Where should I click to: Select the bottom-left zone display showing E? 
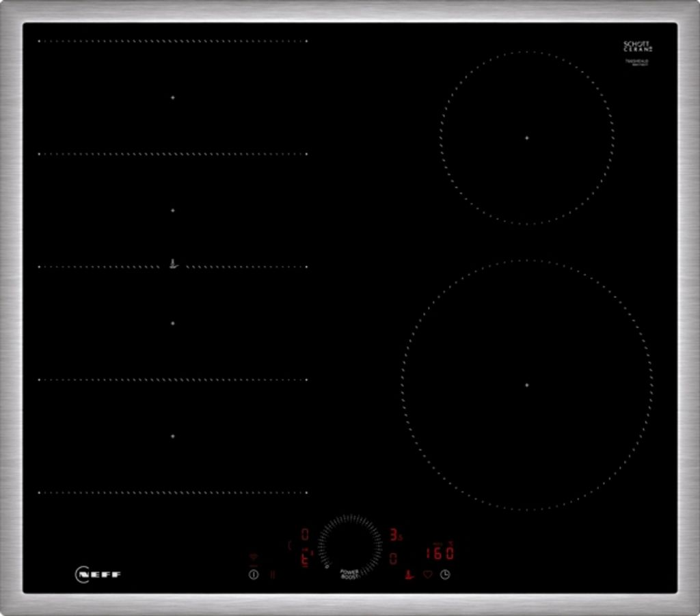(305, 559)
